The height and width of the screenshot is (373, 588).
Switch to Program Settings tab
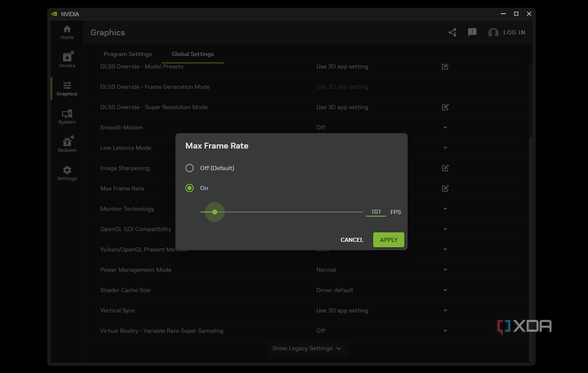(x=128, y=54)
